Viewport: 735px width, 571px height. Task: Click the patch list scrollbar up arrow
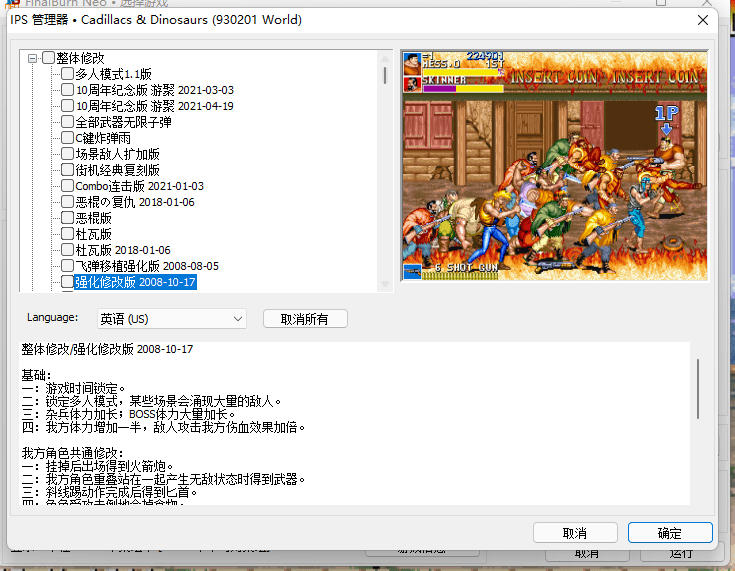pos(385,59)
